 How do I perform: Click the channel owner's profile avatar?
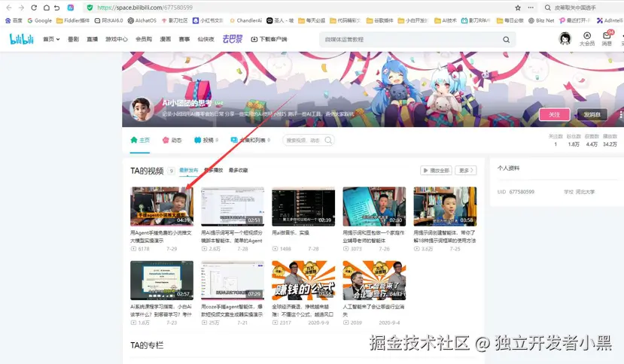point(142,109)
